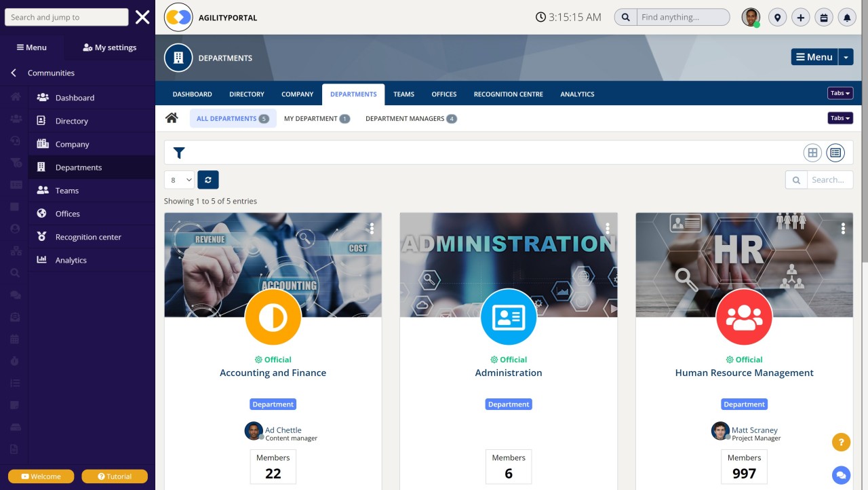Open the notifications bell icon
The width and height of the screenshot is (868, 490).
(846, 17)
